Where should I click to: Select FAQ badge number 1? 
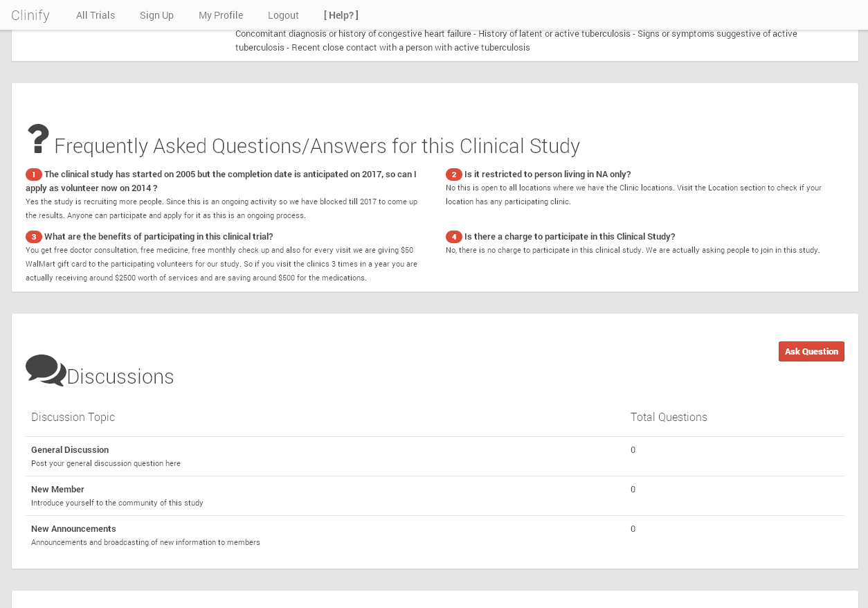(34, 175)
